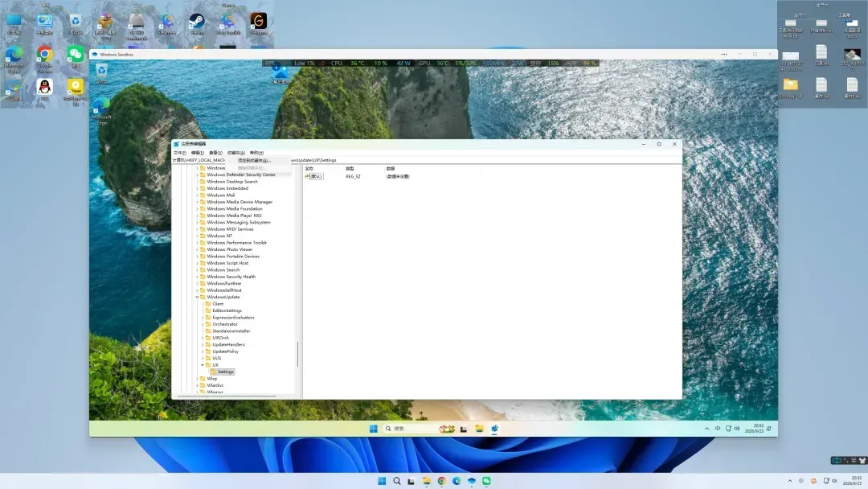Expand the Windows NT registry key
This screenshot has height=489, width=868.
(x=197, y=236)
